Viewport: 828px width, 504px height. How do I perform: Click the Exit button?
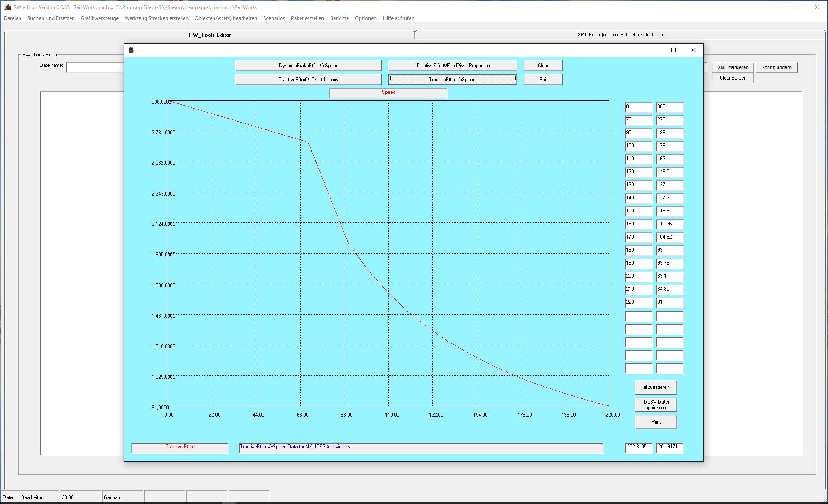[543, 80]
